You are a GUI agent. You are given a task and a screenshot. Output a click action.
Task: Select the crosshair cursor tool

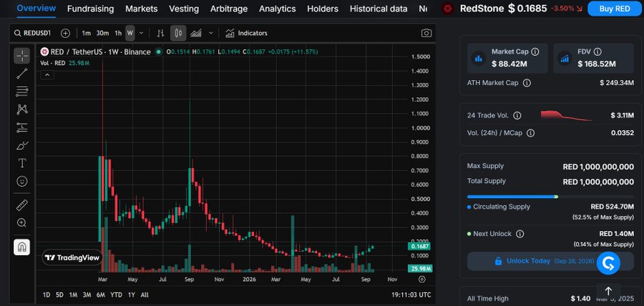click(x=21, y=56)
